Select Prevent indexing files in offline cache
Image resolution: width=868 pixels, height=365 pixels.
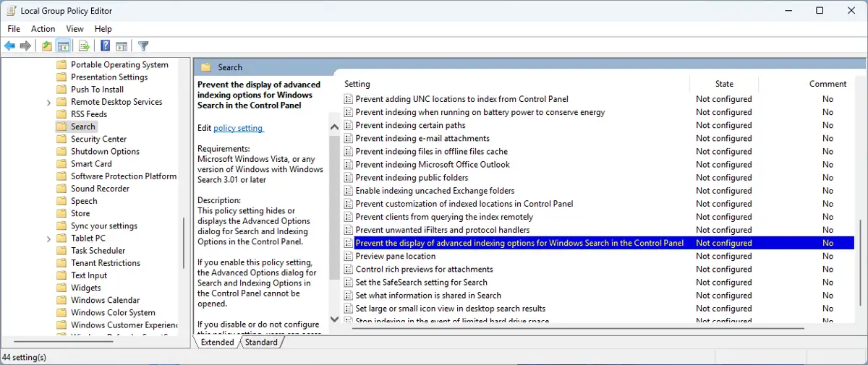[x=431, y=151]
